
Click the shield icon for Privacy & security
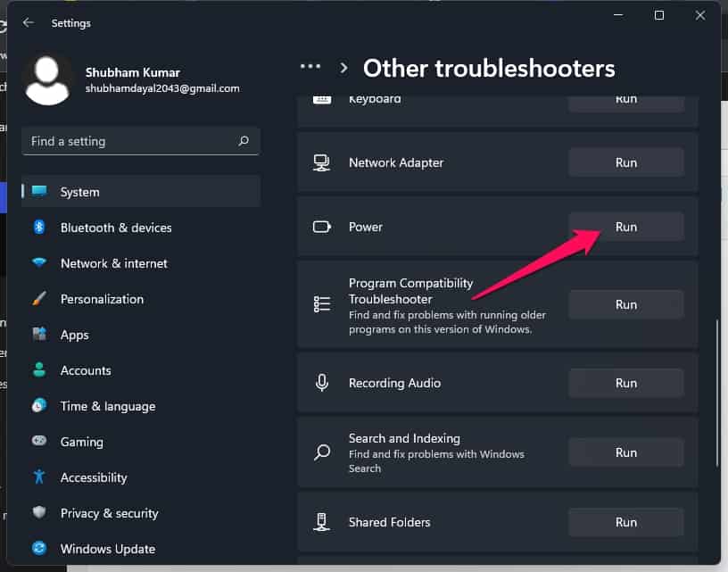pos(39,512)
